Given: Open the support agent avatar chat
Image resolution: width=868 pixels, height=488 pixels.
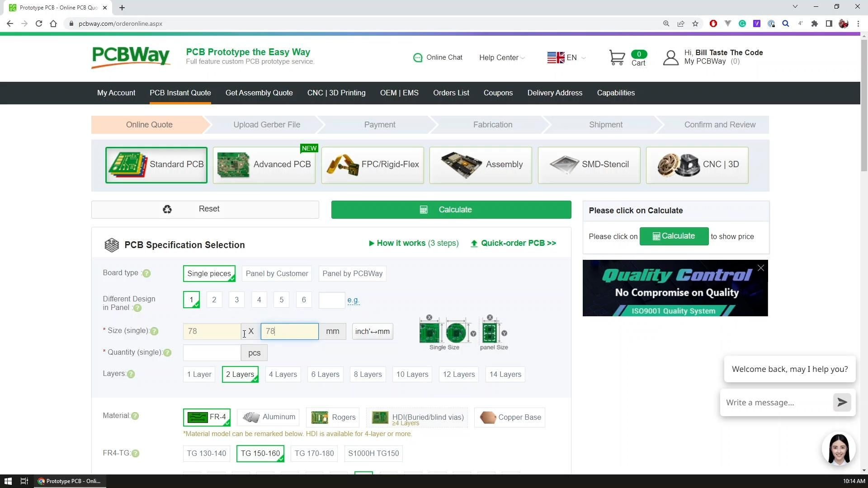Looking at the screenshot, I should click(x=839, y=449).
